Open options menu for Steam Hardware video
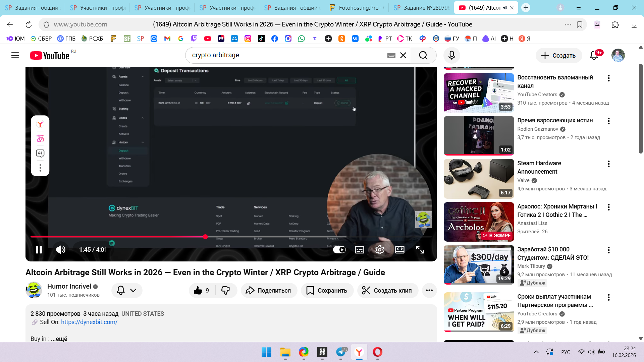Screen dimensions: 644x362 click(608, 164)
